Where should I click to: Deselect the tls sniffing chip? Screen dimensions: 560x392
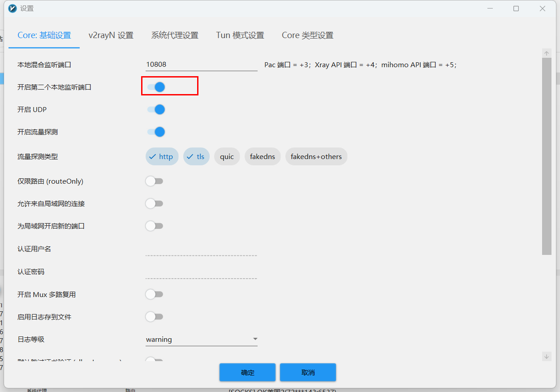click(x=196, y=157)
